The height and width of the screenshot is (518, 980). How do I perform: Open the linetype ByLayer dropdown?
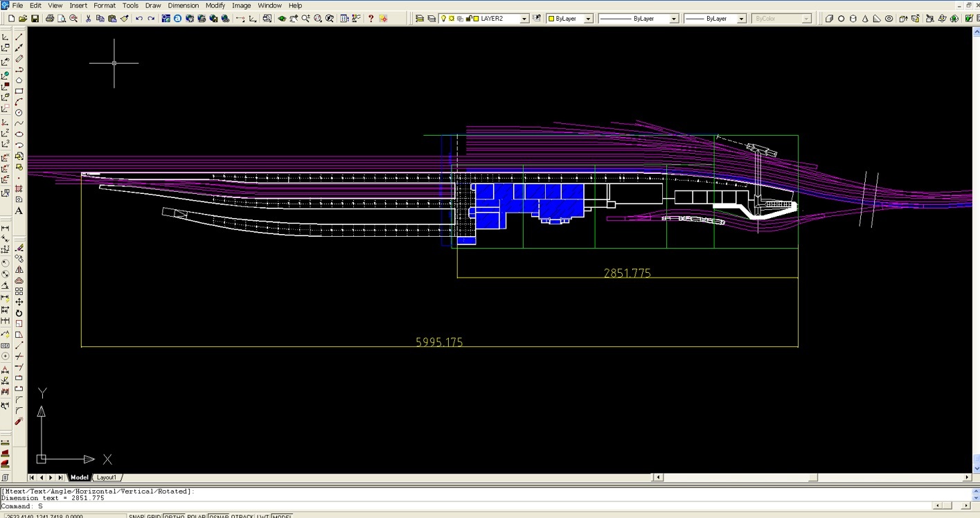click(x=674, y=19)
